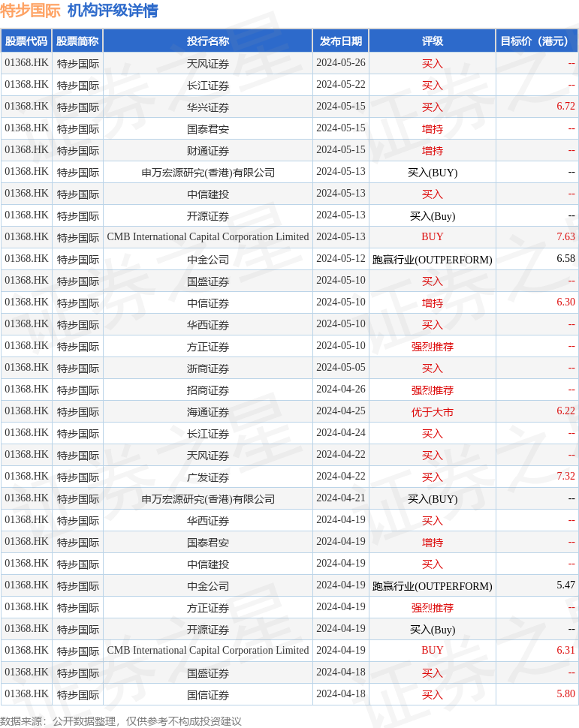This screenshot has height=728, width=579.
Task: Click the 评级 column header
Action: coord(432,41)
